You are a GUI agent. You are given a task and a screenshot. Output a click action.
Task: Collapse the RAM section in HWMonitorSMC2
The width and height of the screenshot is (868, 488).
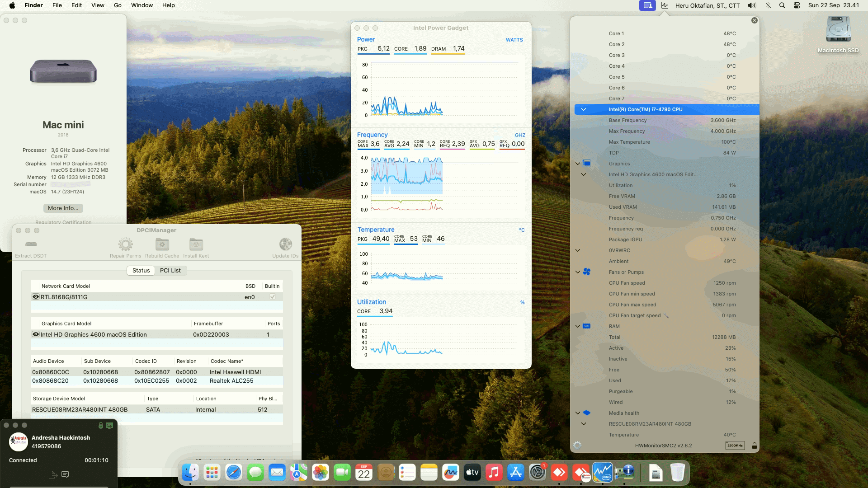(x=577, y=326)
